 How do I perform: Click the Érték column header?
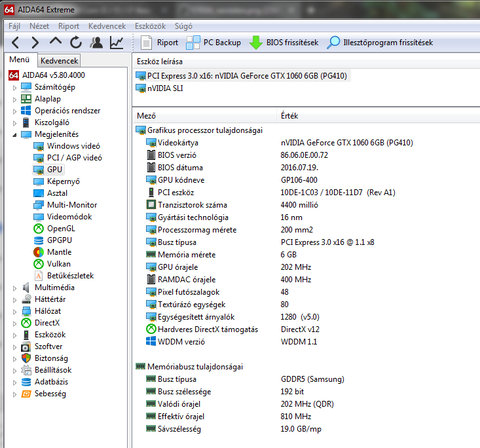click(289, 116)
